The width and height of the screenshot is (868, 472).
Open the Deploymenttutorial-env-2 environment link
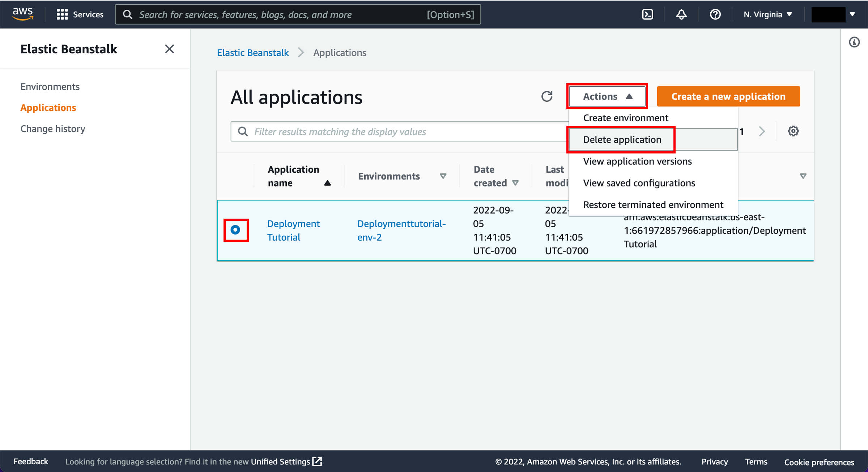(401, 230)
